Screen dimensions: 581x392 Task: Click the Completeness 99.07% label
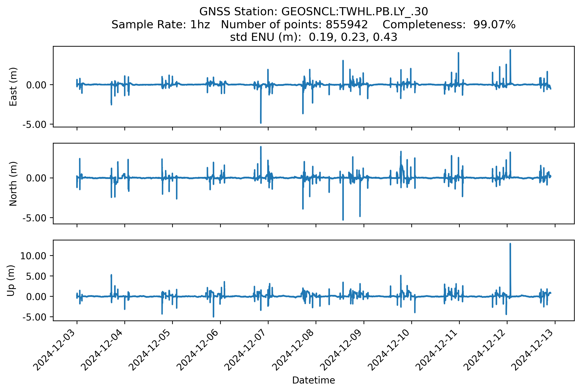(x=449, y=24)
